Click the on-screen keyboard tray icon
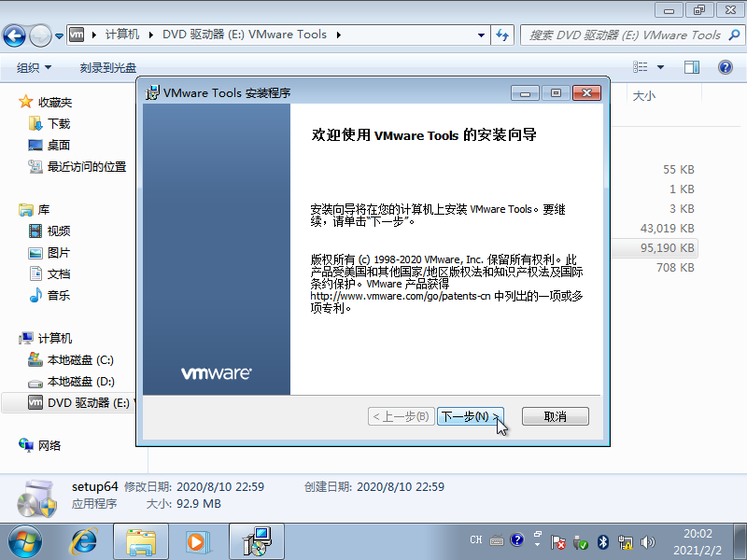Viewport: 747px width, 560px height. coord(497,540)
